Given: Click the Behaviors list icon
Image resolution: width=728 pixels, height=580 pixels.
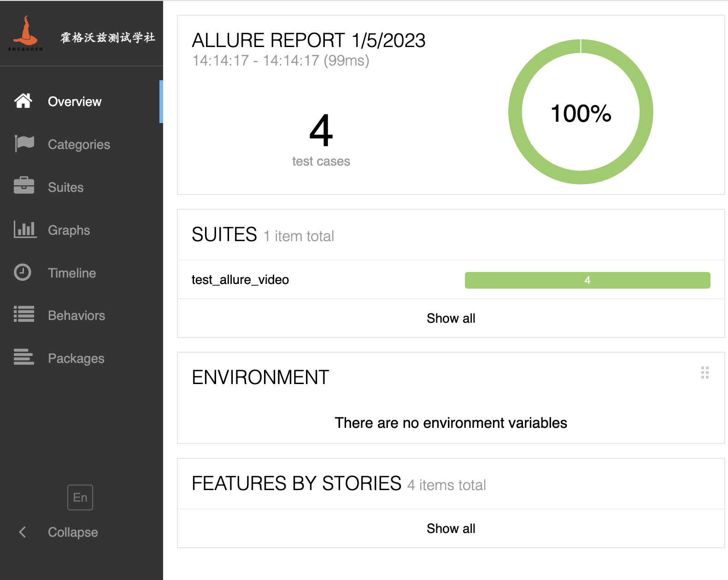Looking at the screenshot, I should coord(24,314).
